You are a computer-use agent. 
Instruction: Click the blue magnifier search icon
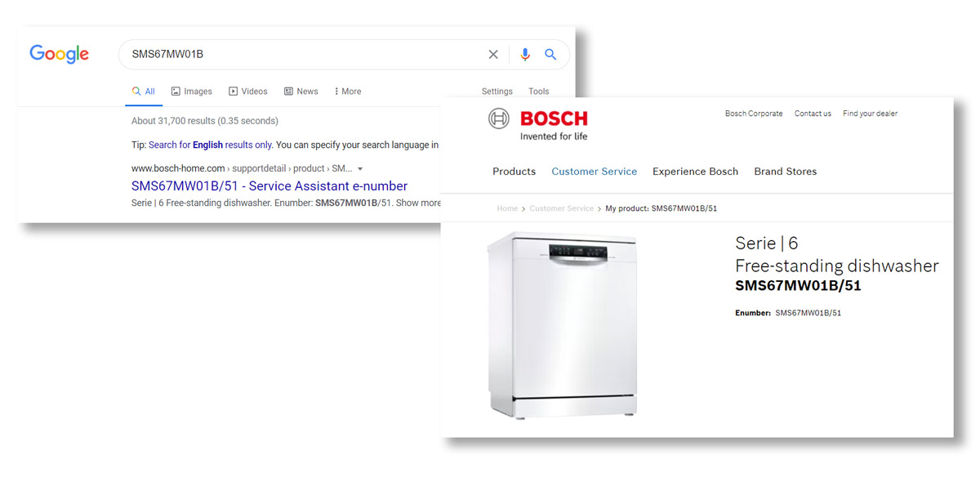550,55
